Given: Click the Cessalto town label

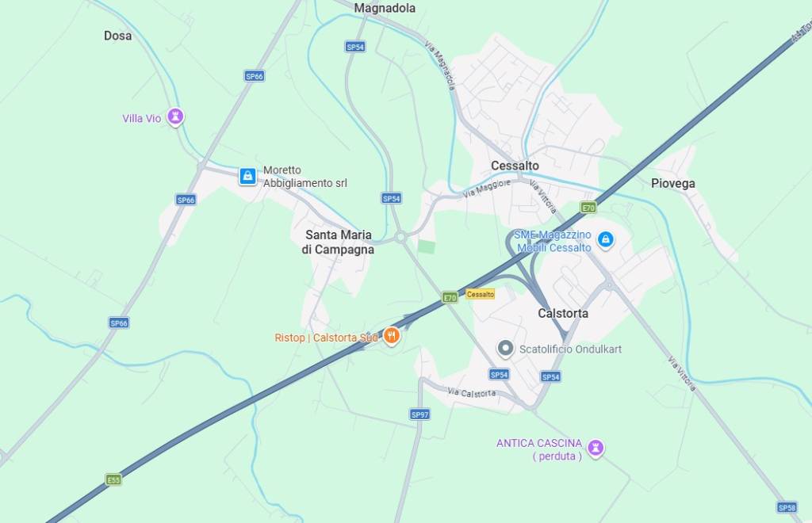Looking at the screenshot, I should coord(515,166).
